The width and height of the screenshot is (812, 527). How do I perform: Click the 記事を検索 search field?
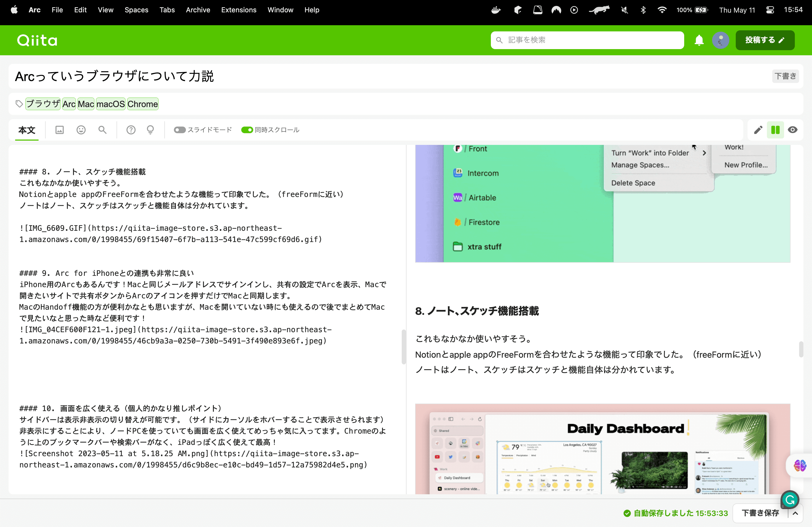pyautogui.click(x=587, y=40)
